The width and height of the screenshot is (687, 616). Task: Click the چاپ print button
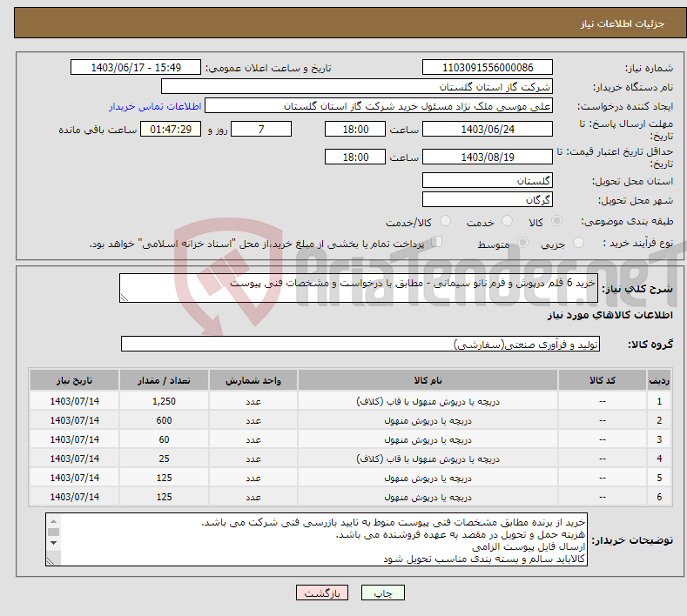pyautogui.click(x=383, y=593)
